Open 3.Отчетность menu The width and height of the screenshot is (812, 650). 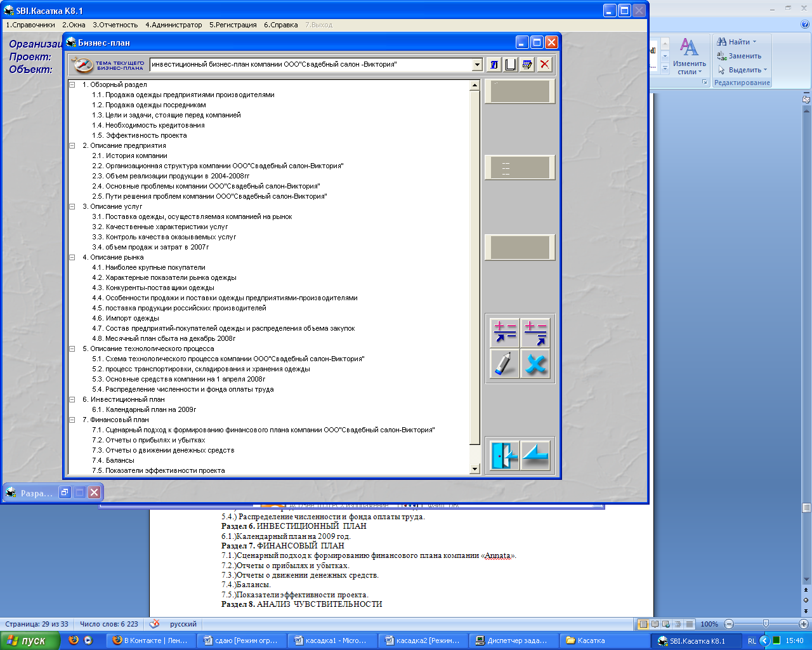(x=115, y=25)
